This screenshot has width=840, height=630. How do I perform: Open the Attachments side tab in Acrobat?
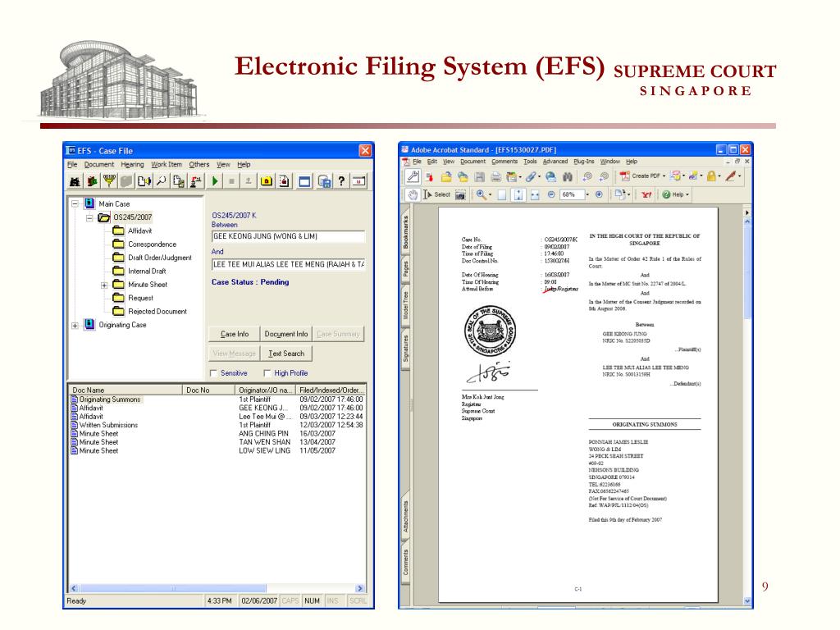pyautogui.click(x=406, y=517)
